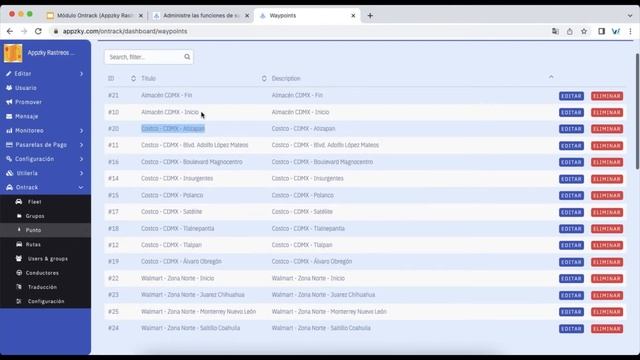Click the translate page icon
The height and width of the screenshot is (360, 640).
click(x=555, y=31)
